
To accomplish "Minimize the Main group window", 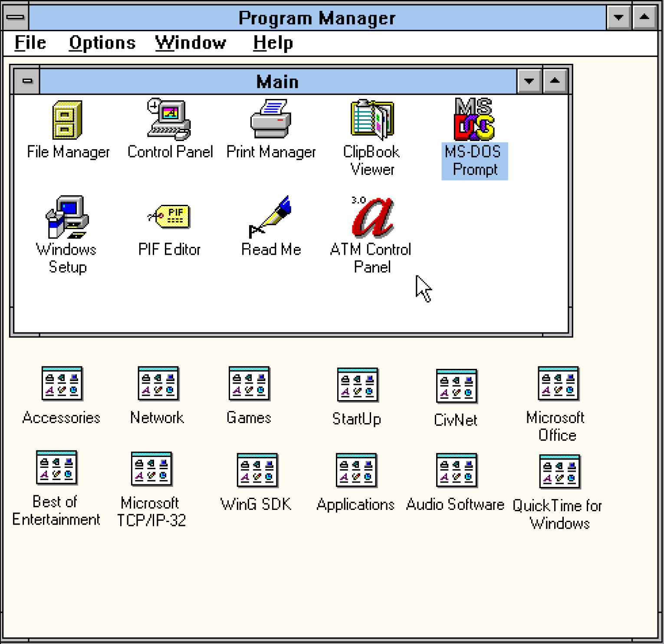I will coord(529,81).
